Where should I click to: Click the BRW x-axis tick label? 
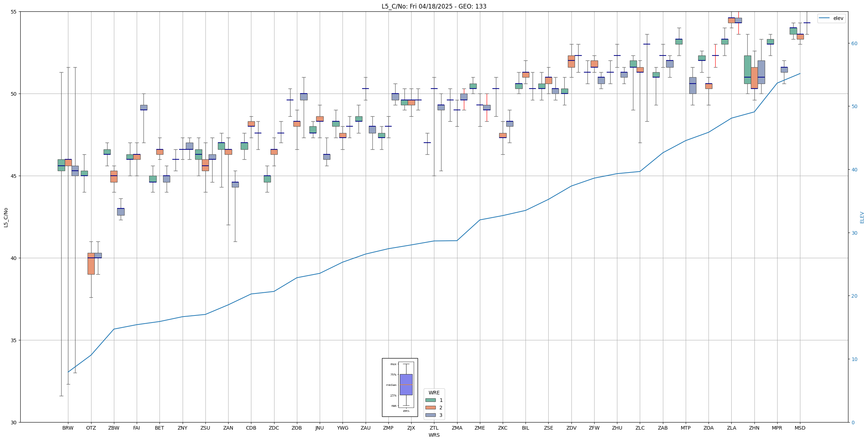68,428
